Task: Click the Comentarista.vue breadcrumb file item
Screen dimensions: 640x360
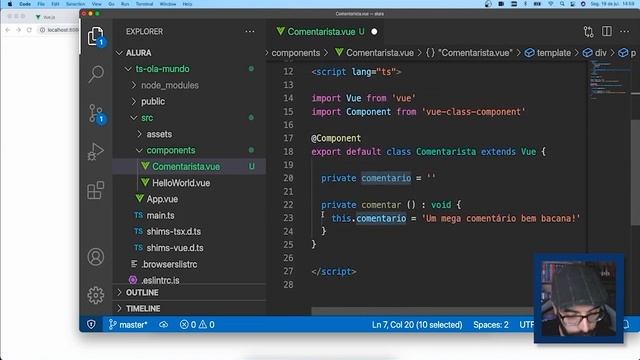Action: coord(374,53)
